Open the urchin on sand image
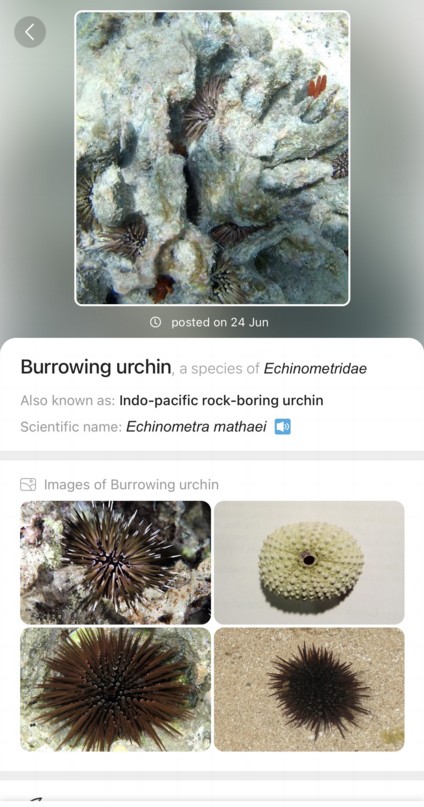424x807 pixels. tap(309, 689)
